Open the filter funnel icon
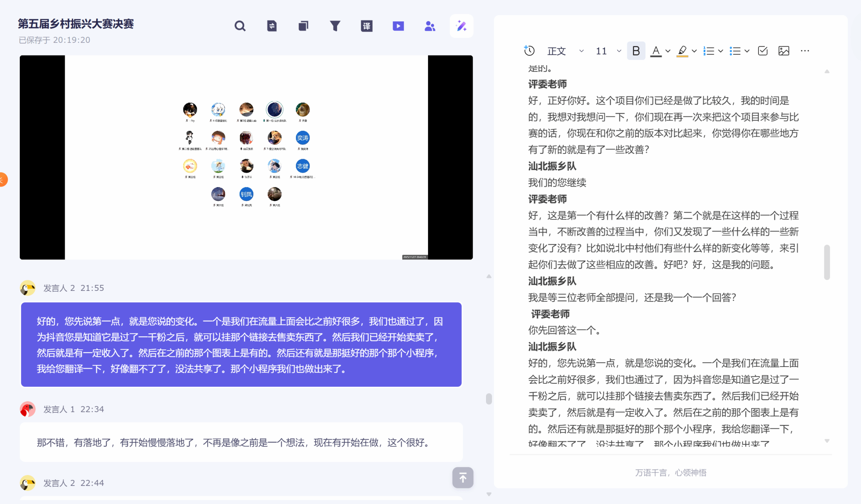This screenshot has height=504, width=861. pos(335,26)
